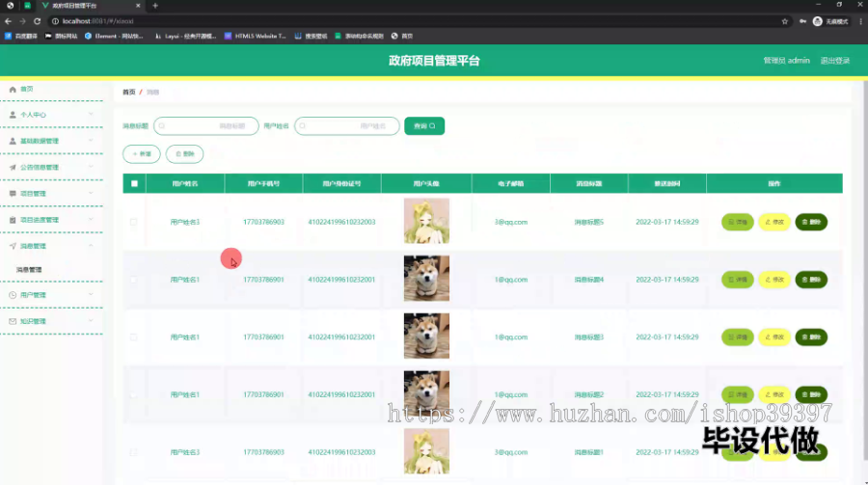Click the 首页 breadcrumb link

tap(129, 92)
